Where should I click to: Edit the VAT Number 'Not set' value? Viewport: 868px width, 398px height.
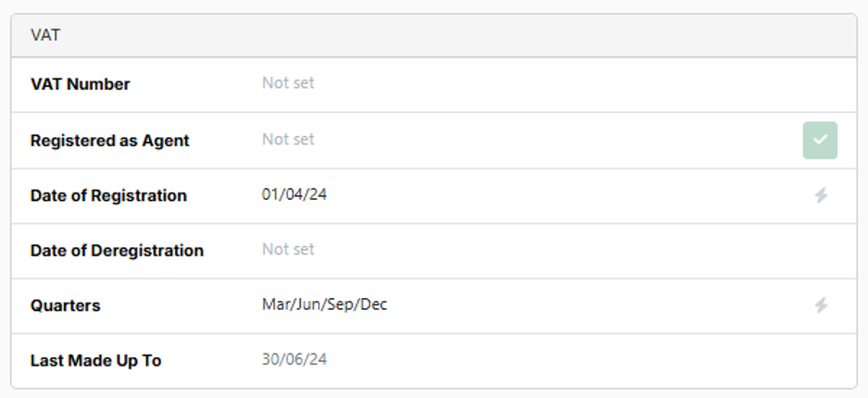tap(288, 83)
